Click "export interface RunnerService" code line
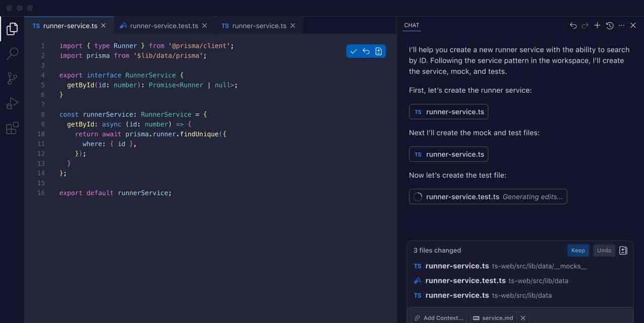Image resolution: width=644 pixels, height=323 pixels. [x=121, y=75]
